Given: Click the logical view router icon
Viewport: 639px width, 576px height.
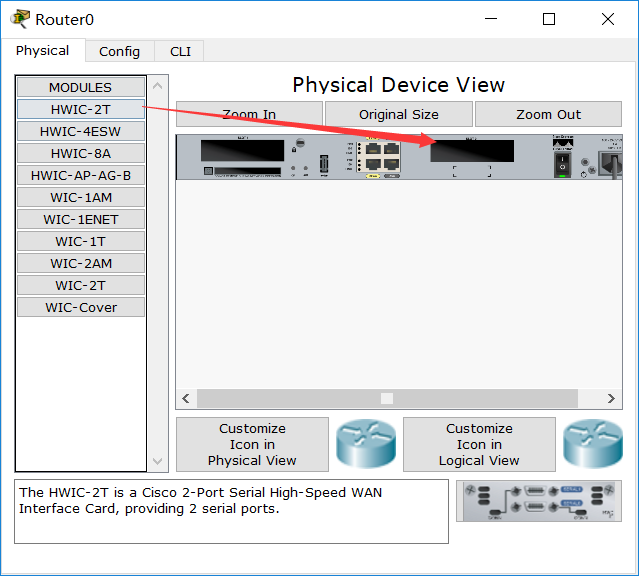Looking at the screenshot, I should pyautogui.click(x=593, y=444).
